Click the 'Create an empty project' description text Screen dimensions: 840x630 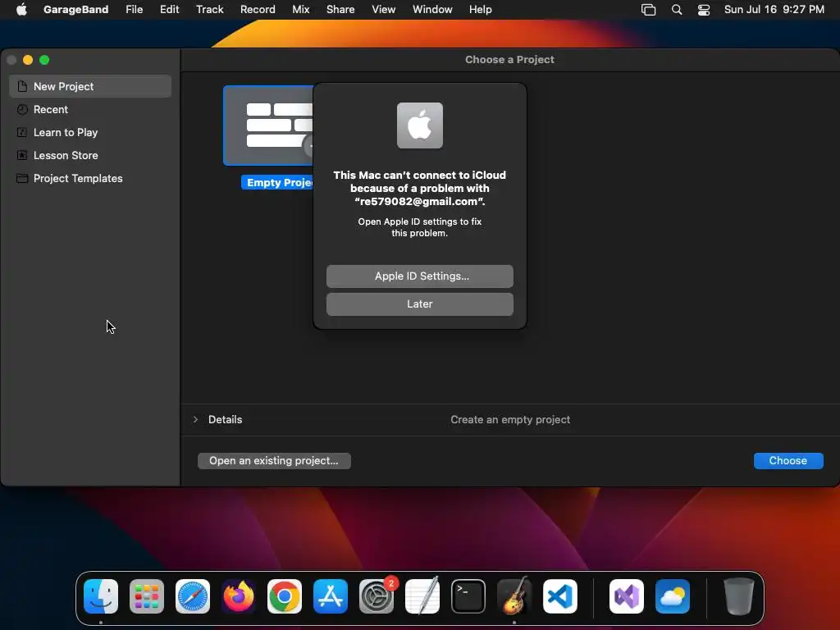click(x=510, y=419)
